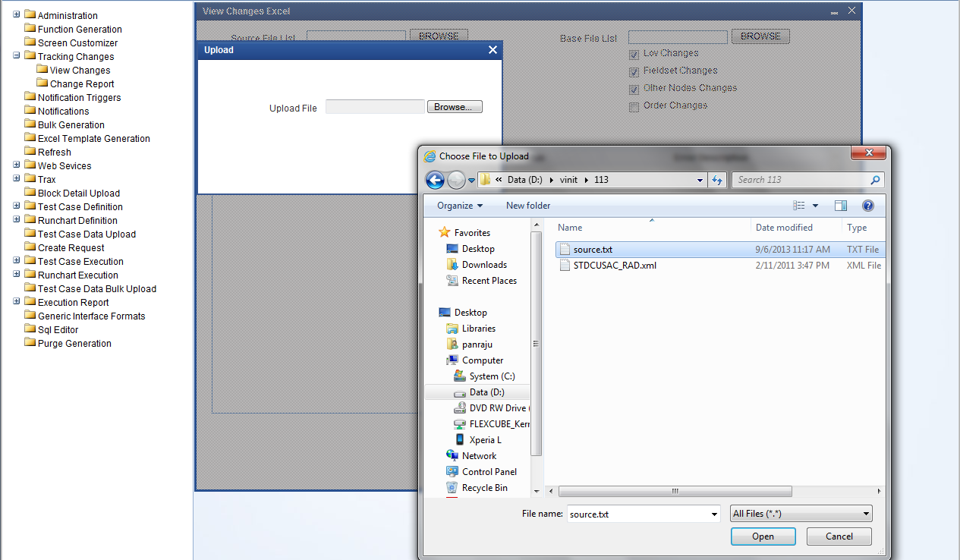This screenshot has height=560, width=960.
Task: Click the FLEXCUBE_Kern network drive icon
Action: point(459,423)
